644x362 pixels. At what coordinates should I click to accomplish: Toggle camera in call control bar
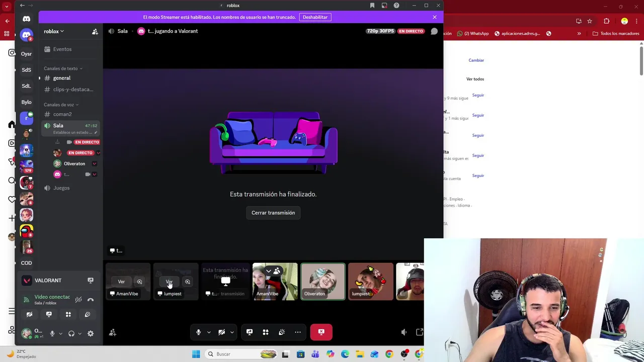point(221,332)
